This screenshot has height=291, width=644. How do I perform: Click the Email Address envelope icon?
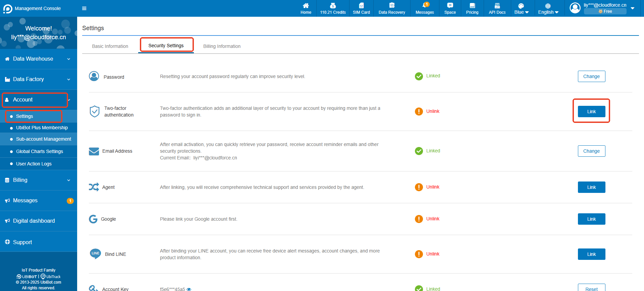point(94,151)
